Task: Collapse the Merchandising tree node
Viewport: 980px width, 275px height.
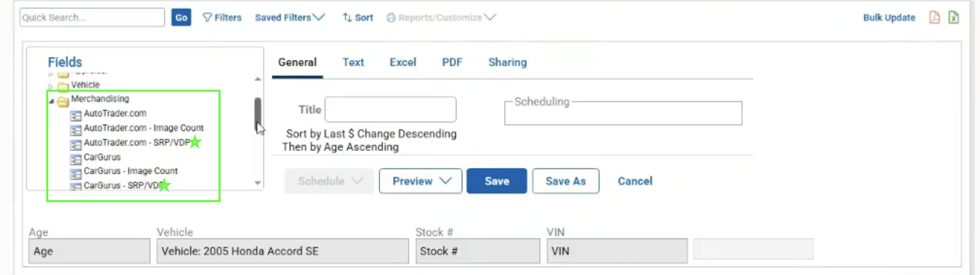Action: pyautogui.click(x=51, y=101)
